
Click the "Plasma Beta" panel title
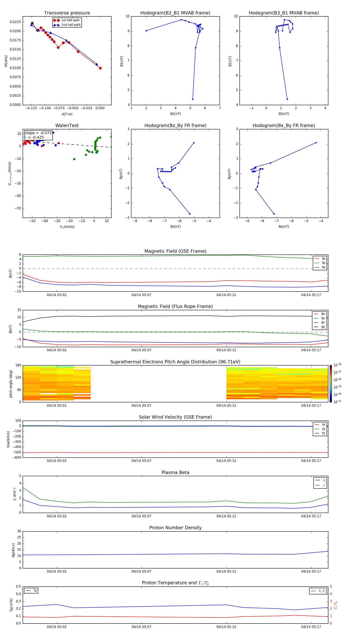[x=175, y=472]
